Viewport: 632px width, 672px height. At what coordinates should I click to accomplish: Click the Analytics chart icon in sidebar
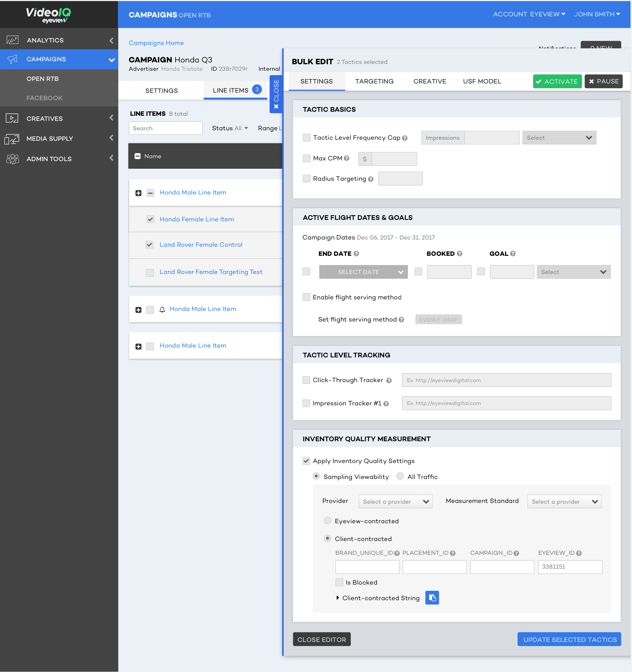click(x=12, y=40)
